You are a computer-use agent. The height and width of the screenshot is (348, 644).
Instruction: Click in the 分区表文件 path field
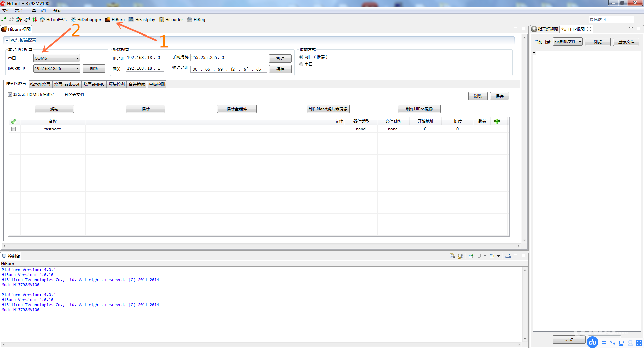277,96
